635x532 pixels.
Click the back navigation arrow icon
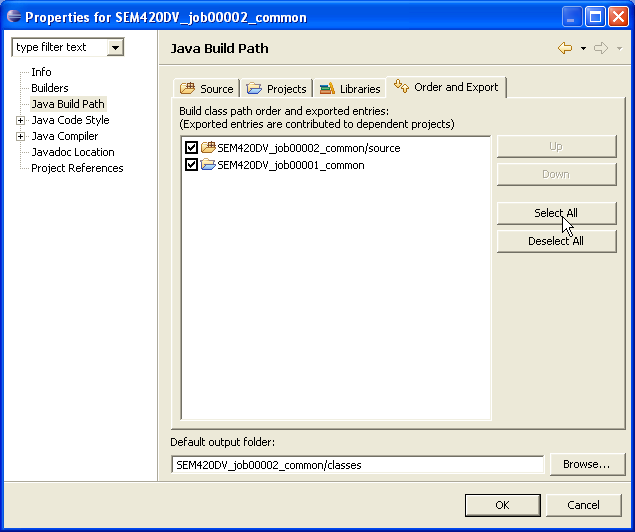[x=565, y=48]
